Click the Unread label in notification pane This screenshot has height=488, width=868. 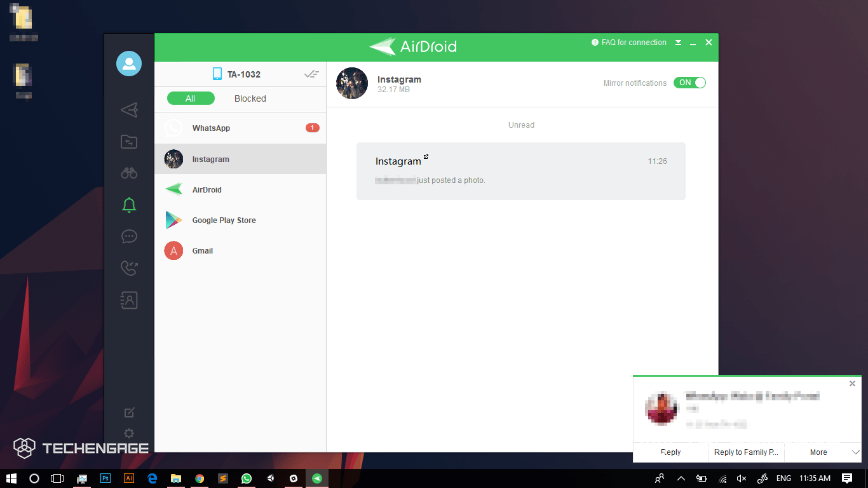521,125
